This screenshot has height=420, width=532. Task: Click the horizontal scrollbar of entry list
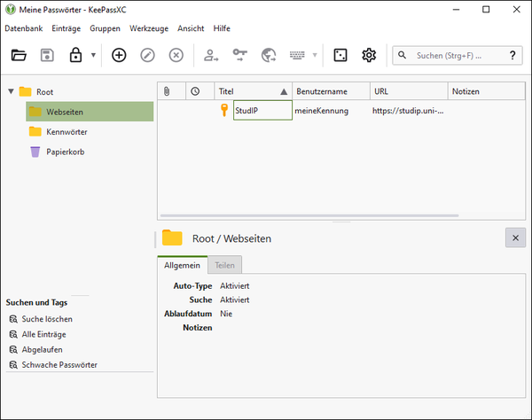point(309,215)
